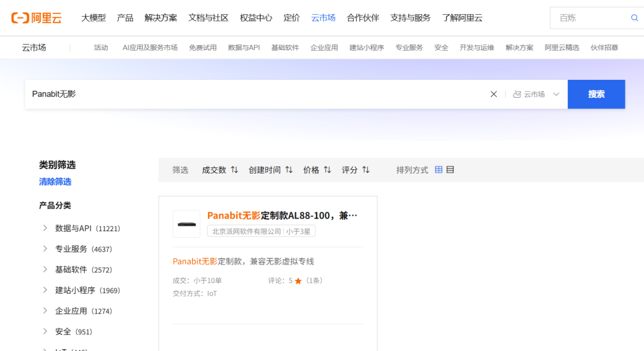The width and height of the screenshot is (644, 351).
Task: Select 云市场 in the top navigation
Action: point(323,18)
